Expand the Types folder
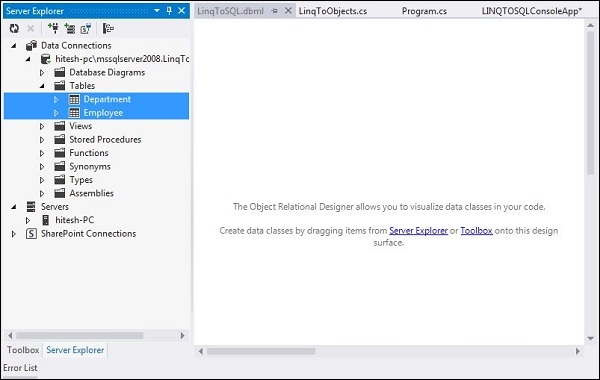 click(x=42, y=180)
